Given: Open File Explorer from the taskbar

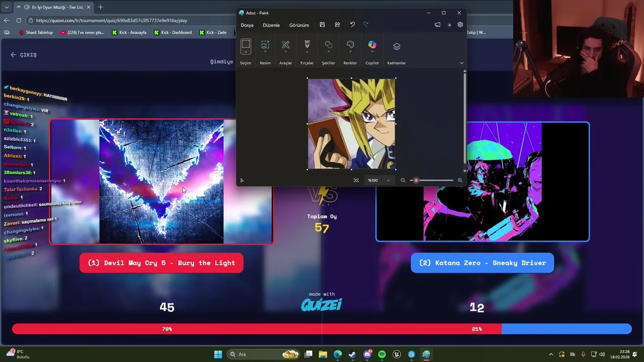Looking at the screenshot, I should (x=323, y=354).
